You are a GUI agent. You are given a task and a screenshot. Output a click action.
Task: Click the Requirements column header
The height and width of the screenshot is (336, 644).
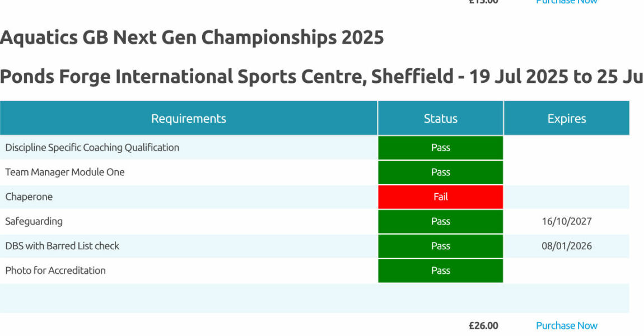click(x=188, y=119)
